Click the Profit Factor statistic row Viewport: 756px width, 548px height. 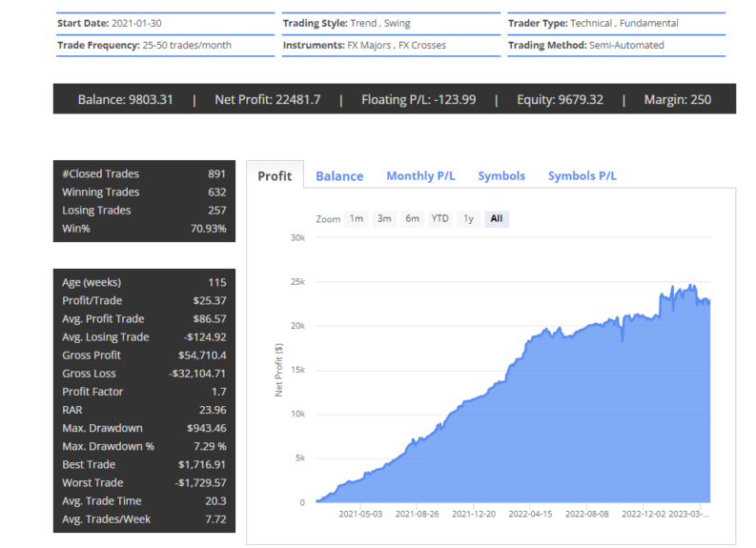[x=144, y=392]
